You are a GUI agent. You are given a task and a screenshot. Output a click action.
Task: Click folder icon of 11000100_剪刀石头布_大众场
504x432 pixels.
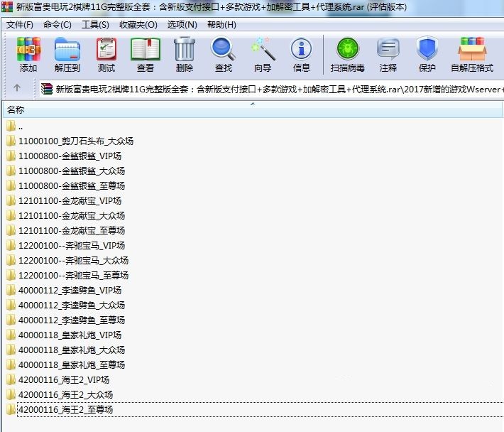[11, 141]
